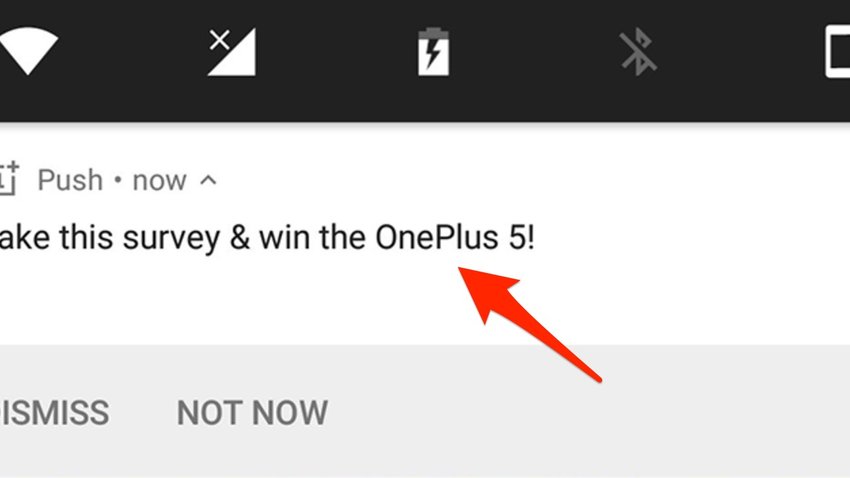Collapse the notification using the up chevron
Screen dimensions: 850x478
coord(208,180)
